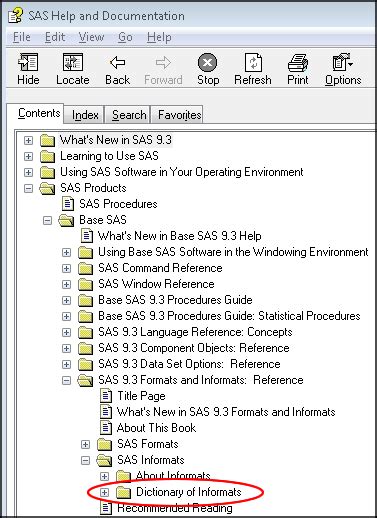Collapse the SAS Products node
The image size is (377, 518).
coord(28,188)
